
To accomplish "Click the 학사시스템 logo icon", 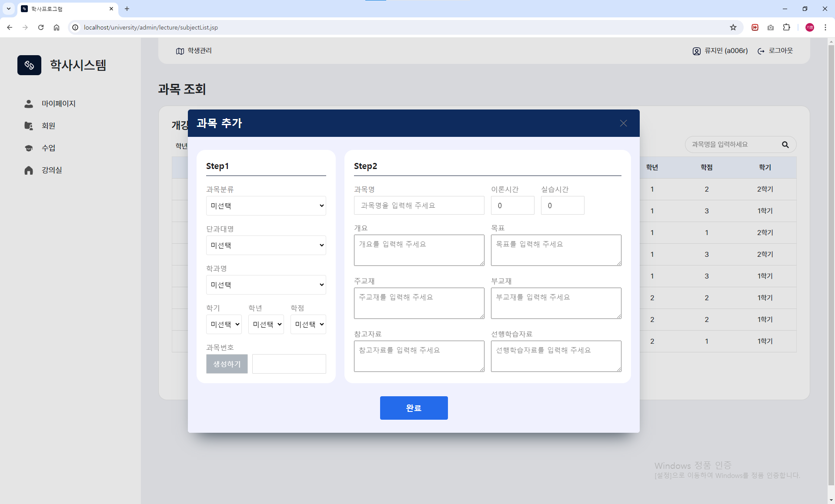I will [29, 65].
